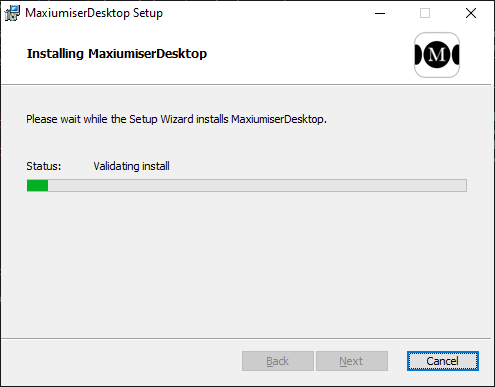The image size is (495, 387).
Task: Click the MaxiumiserDesktop Setup title text
Action: 94,13
